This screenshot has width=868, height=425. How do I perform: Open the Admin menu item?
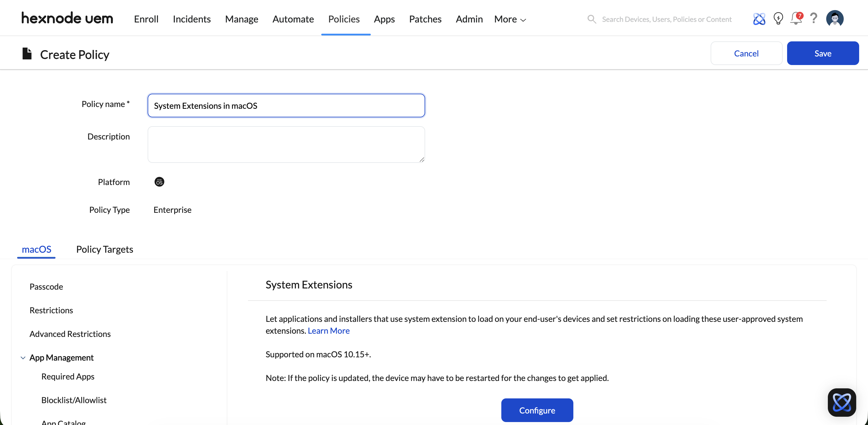469,19
